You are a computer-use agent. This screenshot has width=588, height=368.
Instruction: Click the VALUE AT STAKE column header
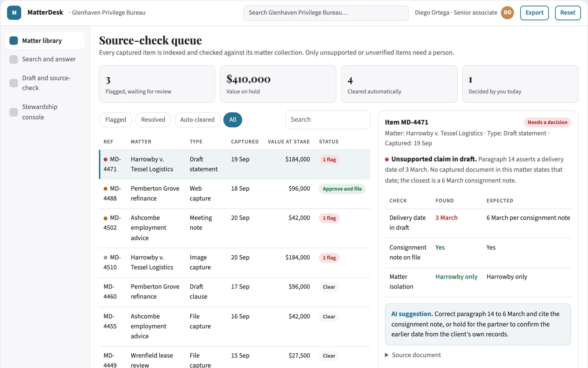[x=289, y=142]
